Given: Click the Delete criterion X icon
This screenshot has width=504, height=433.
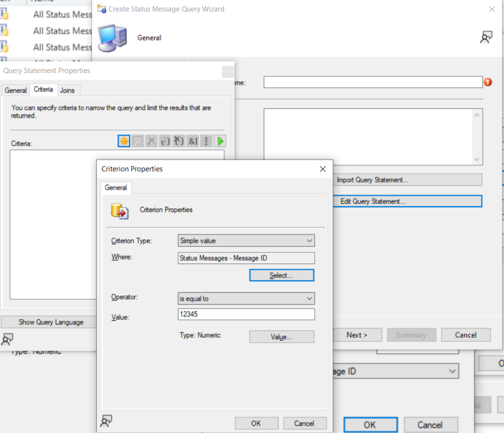Looking at the screenshot, I should point(151,141).
